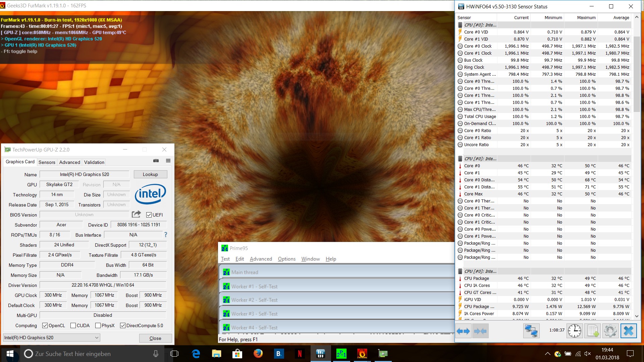Image resolution: width=644 pixels, height=362 pixels.
Task: Click HWiNFO vertical scrollbar down arrow
Action: coord(637,316)
